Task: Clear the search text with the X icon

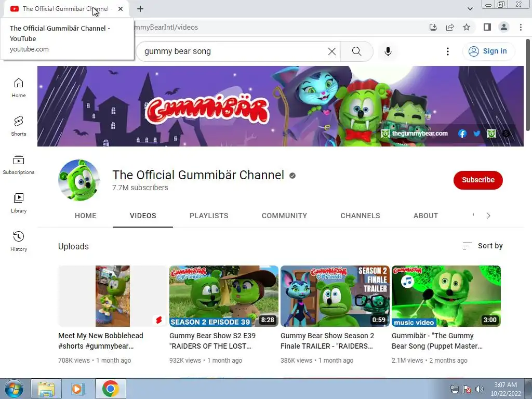Action: [x=332, y=51]
